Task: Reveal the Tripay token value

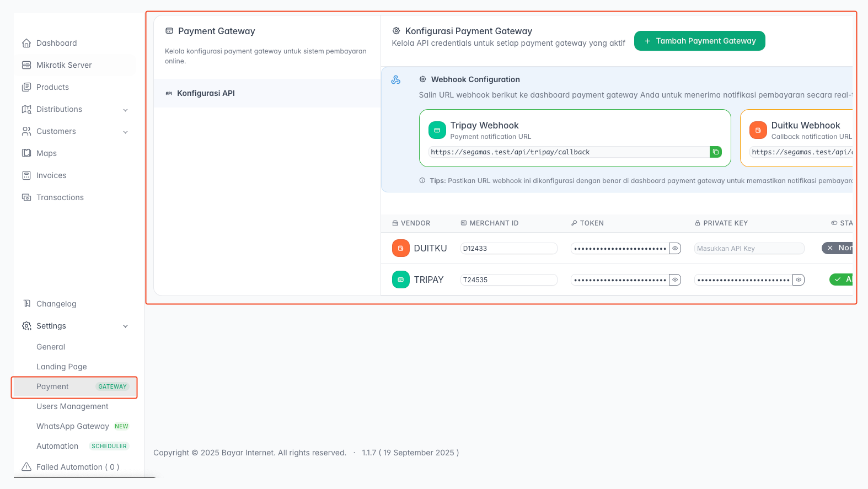Action: [674, 280]
